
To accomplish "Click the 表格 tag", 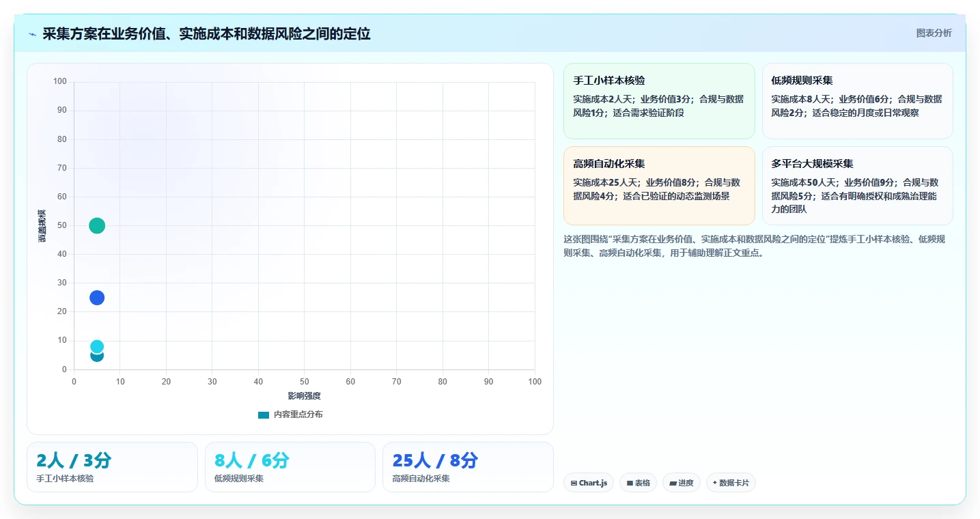I will click(638, 483).
